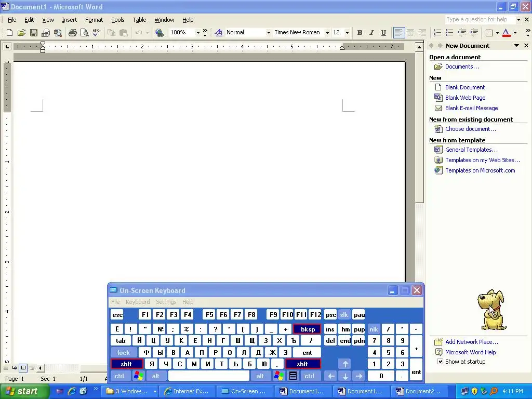Apply the red Font Color swatch
Screen dimensions: 532x399
506,33
